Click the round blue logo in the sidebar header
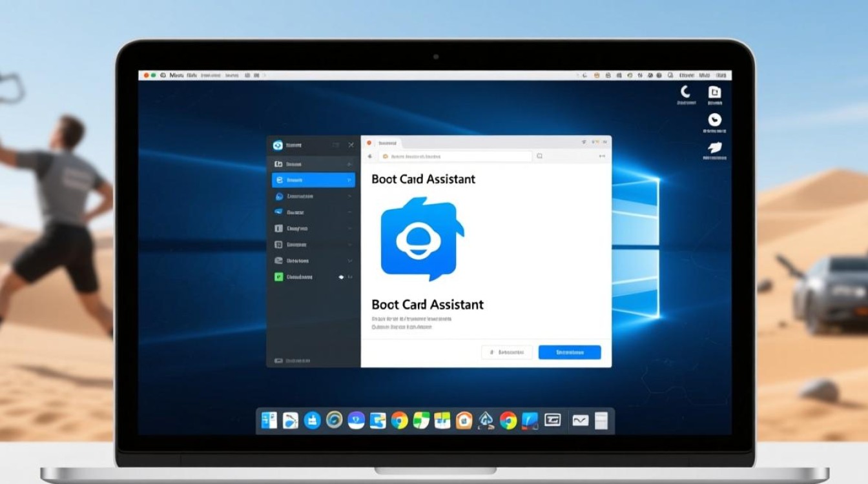This screenshot has width=868, height=484. tap(278, 145)
